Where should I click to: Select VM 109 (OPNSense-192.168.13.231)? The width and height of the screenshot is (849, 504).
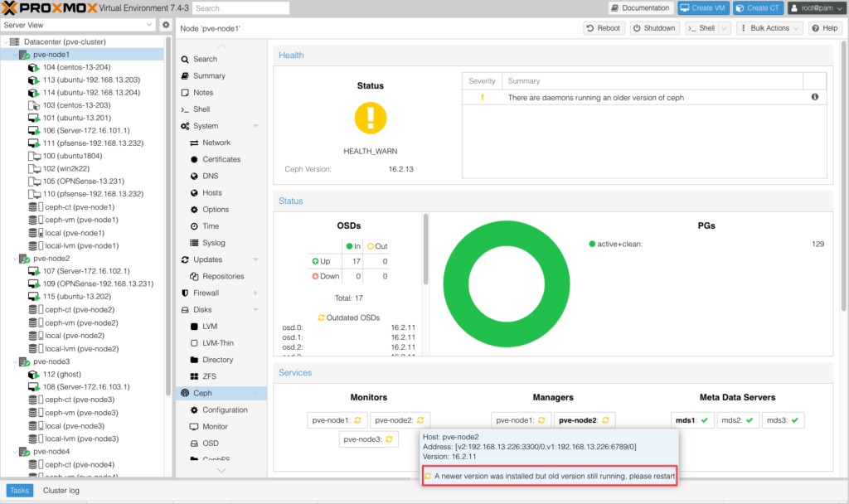click(98, 283)
